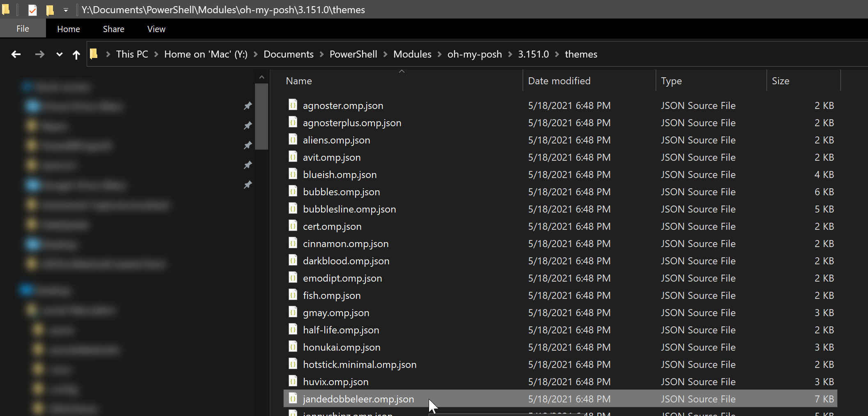Viewport: 868px width, 416px height.
Task: Click the 6 KB size of bubbles.omp.json
Action: point(824,192)
